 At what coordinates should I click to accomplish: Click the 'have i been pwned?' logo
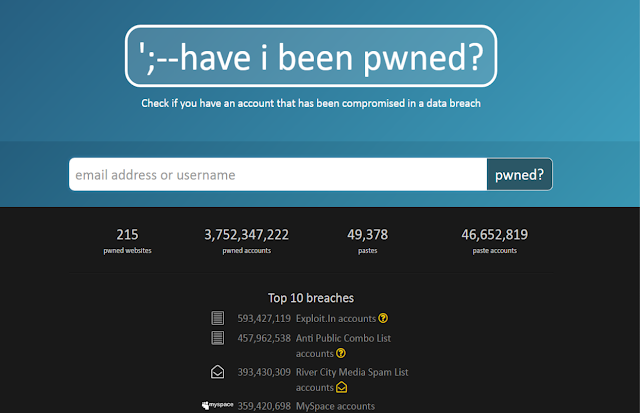click(x=311, y=56)
